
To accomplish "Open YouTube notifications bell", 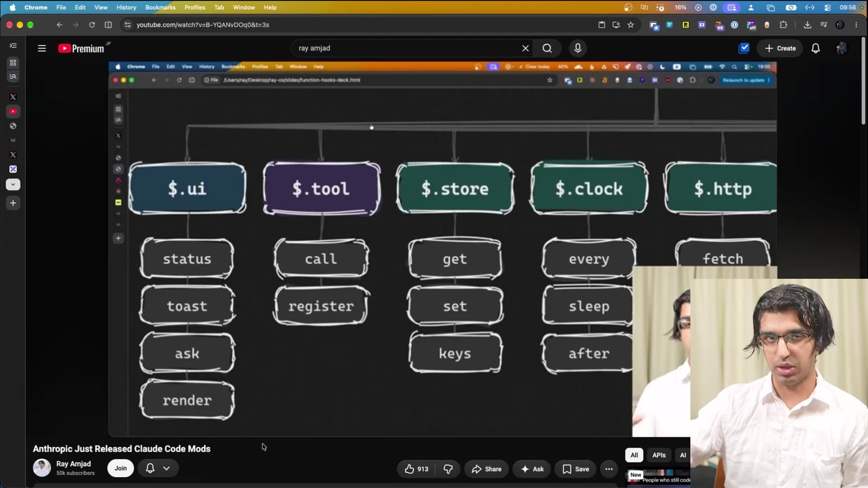I will click(x=815, y=48).
